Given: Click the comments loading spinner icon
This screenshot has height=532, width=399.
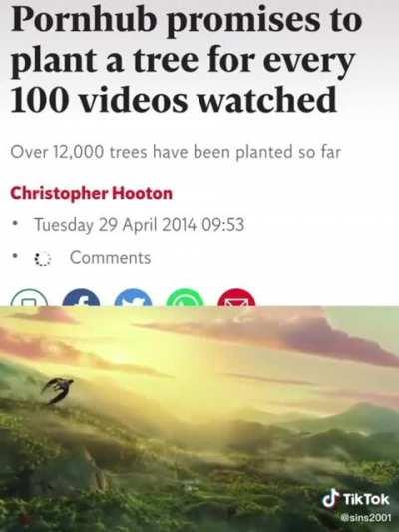Looking at the screenshot, I should coord(43,259).
